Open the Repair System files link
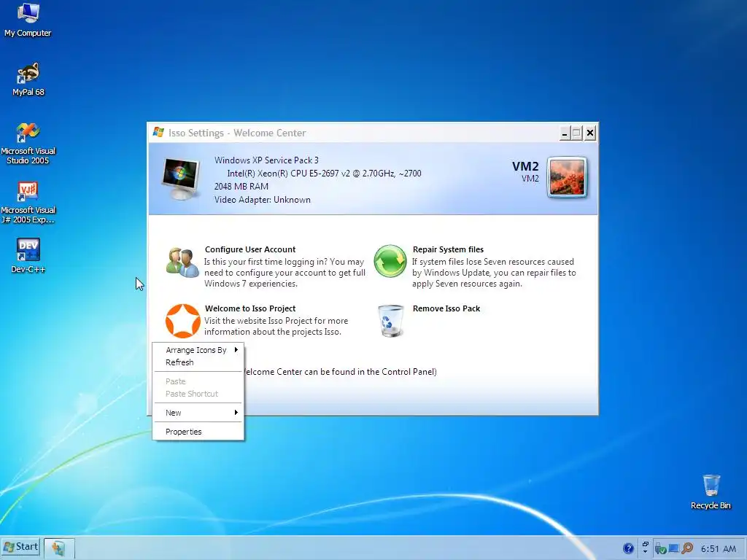Image resolution: width=747 pixels, height=560 pixels. point(448,249)
